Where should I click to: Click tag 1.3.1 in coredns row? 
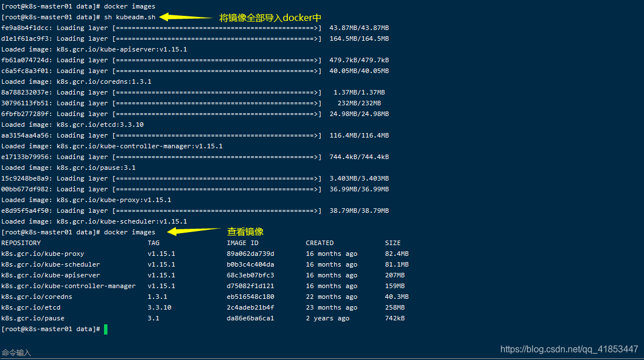[x=157, y=297]
